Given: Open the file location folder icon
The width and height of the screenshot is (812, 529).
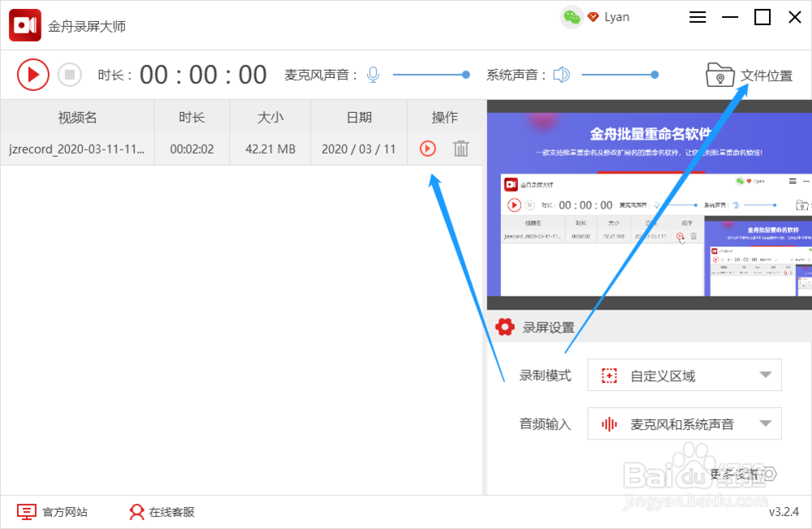Looking at the screenshot, I should [719, 75].
